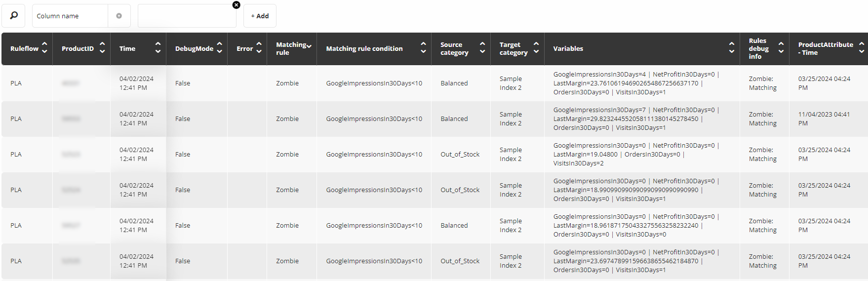Click the + Add filter button
The image size is (868, 281).
click(x=260, y=16)
